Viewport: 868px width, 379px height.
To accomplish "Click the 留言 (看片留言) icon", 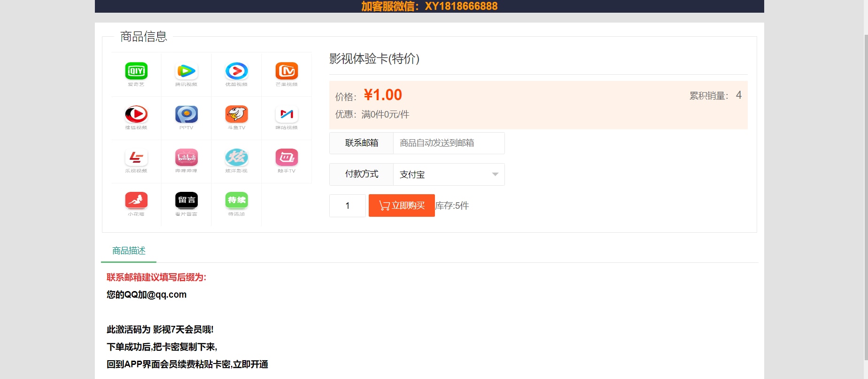I will [x=186, y=201].
